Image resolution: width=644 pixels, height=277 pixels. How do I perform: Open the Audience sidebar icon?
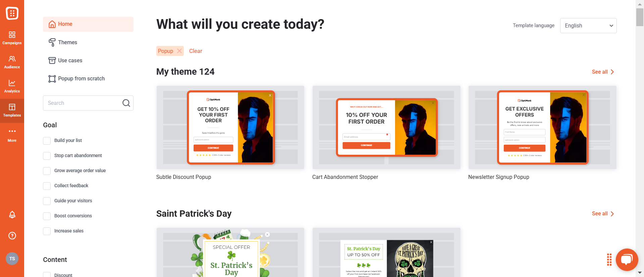[12, 59]
